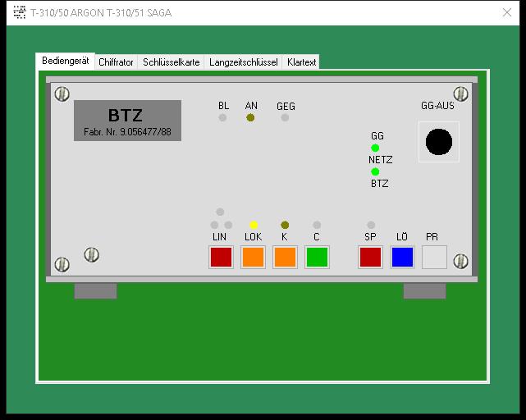The image size is (526, 420).
Task: Push the orange K button
Action: pyautogui.click(x=285, y=257)
